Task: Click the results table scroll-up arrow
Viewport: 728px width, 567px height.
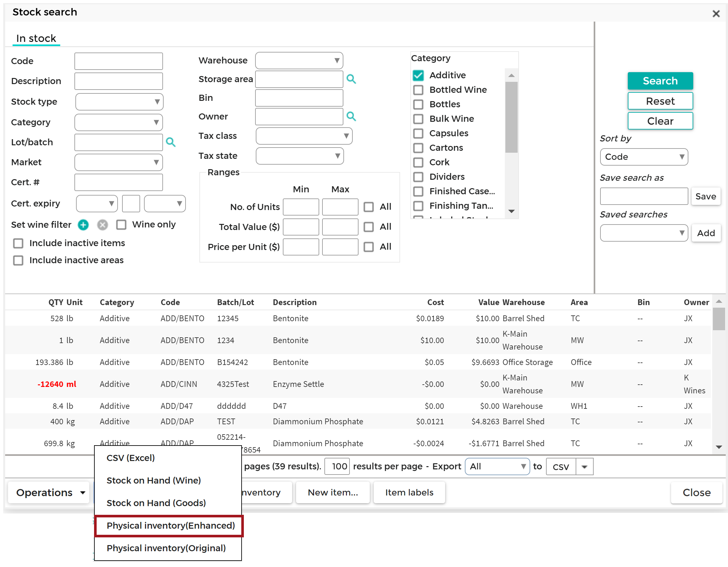Action: click(719, 302)
